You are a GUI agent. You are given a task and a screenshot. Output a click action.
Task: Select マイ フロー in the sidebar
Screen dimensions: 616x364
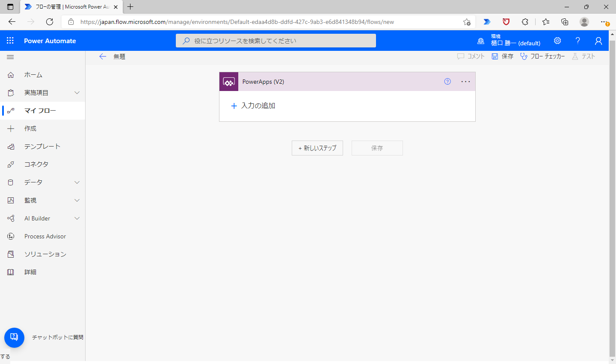[43, 111]
